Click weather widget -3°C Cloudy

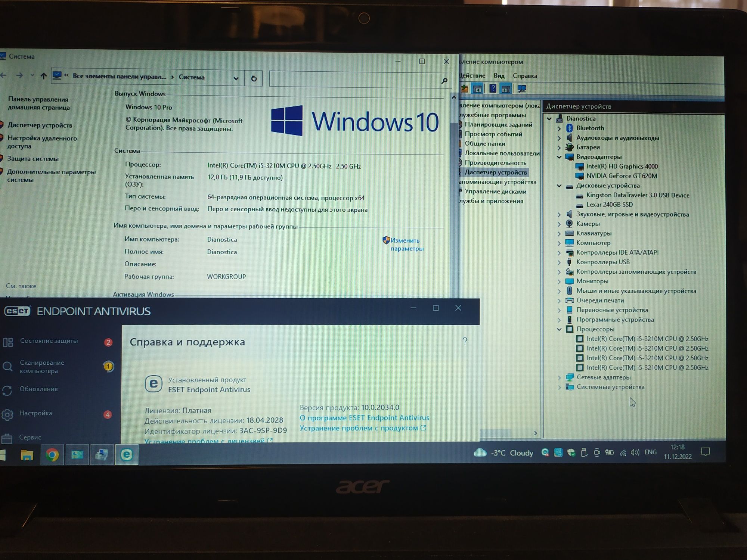click(x=503, y=453)
